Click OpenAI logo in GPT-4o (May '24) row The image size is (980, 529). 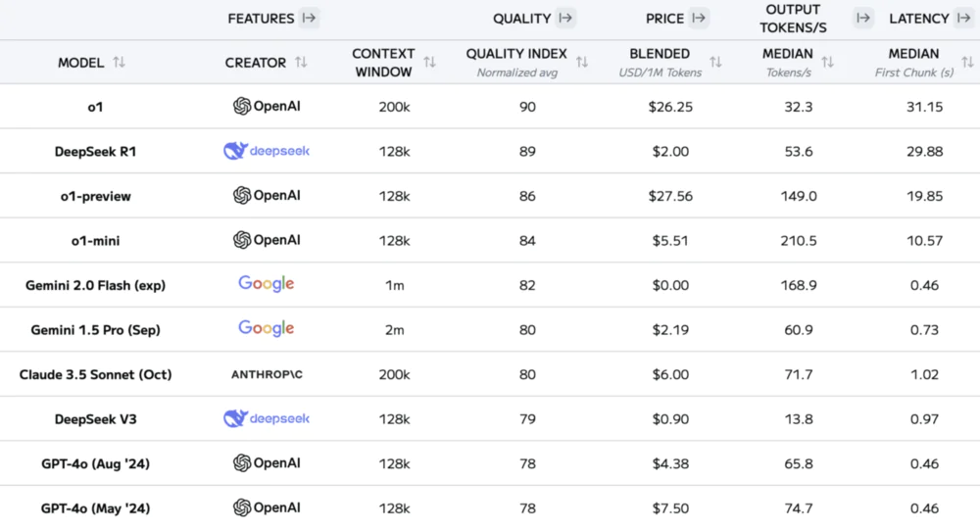267,507
